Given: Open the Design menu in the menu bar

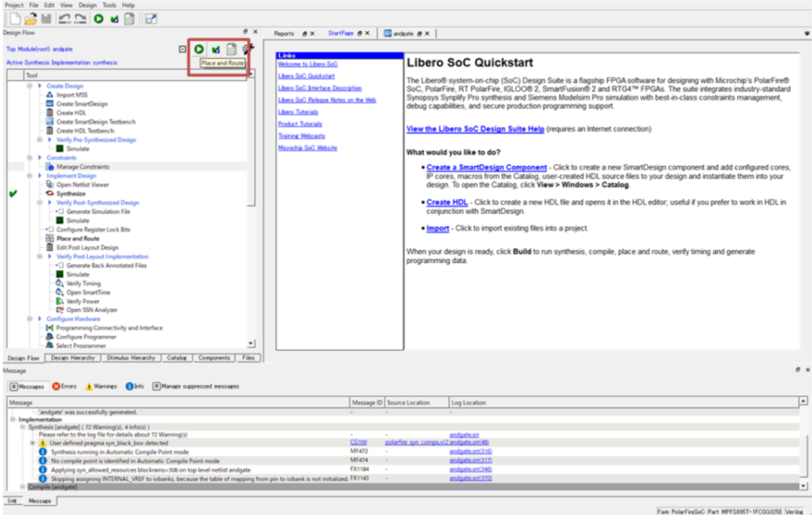Looking at the screenshot, I should coord(87,5).
